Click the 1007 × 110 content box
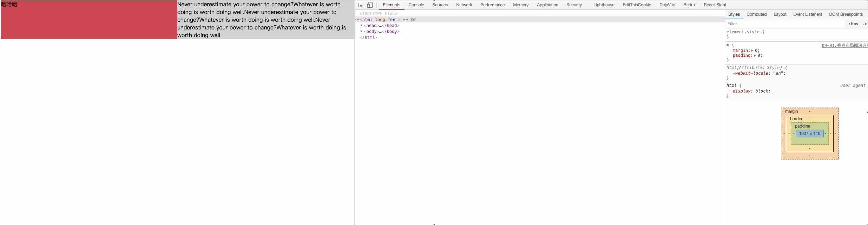The height and width of the screenshot is (225, 868). point(809,134)
